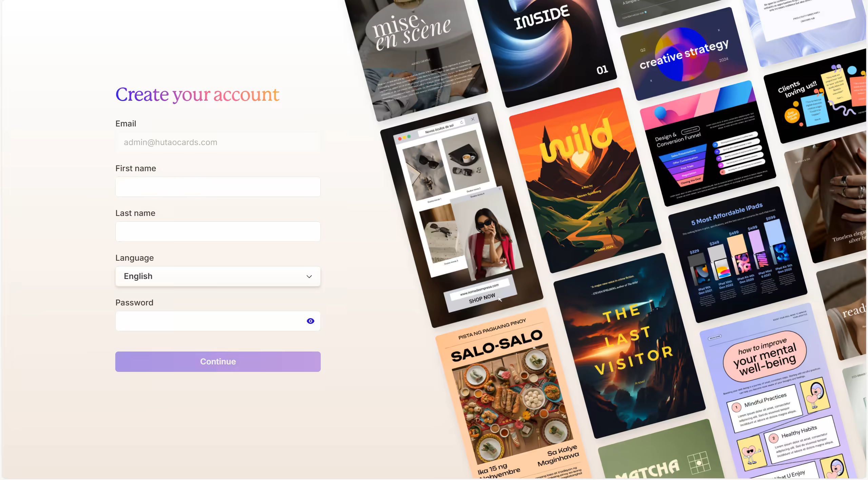Toggle password visibility eye icon
The width and height of the screenshot is (868, 480).
point(310,321)
